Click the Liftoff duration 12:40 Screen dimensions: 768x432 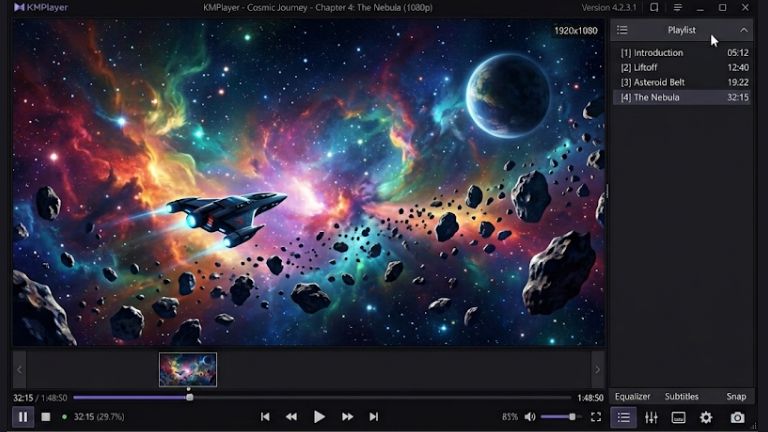(x=738, y=68)
